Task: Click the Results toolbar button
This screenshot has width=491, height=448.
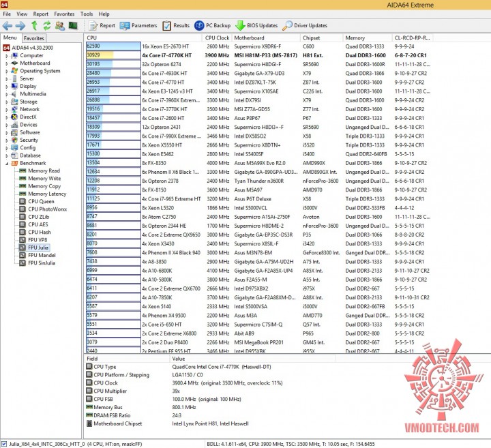Action: (x=176, y=26)
